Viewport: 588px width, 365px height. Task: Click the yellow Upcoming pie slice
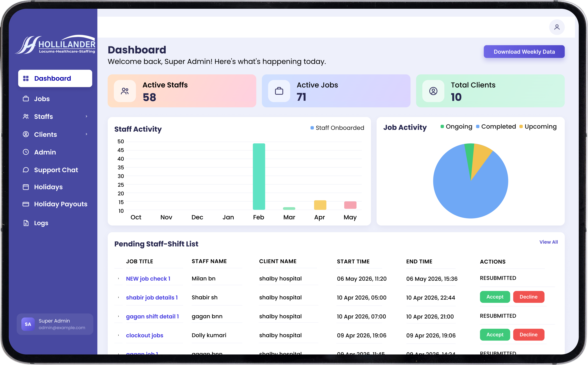[481, 157]
